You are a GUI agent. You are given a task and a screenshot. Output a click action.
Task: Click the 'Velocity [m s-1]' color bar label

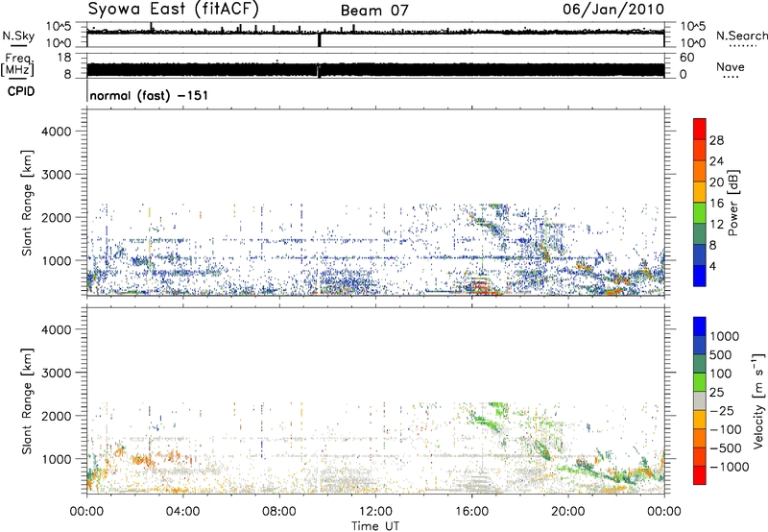[x=758, y=400]
